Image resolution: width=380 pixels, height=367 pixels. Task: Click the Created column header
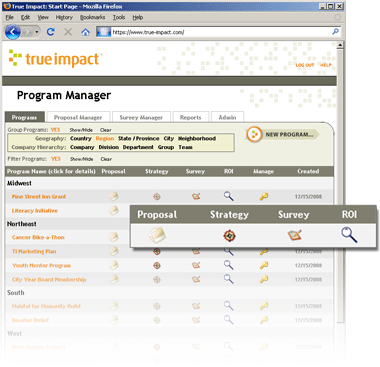point(308,171)
